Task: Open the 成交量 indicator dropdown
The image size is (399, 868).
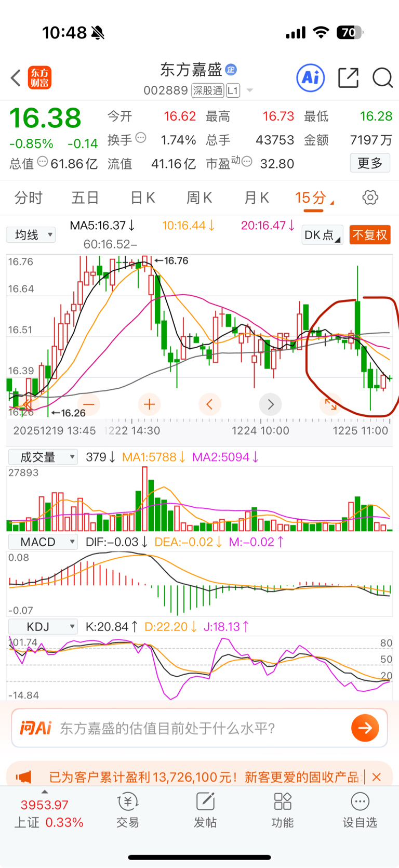Action: pyautogui.click(x=43, y=457)
